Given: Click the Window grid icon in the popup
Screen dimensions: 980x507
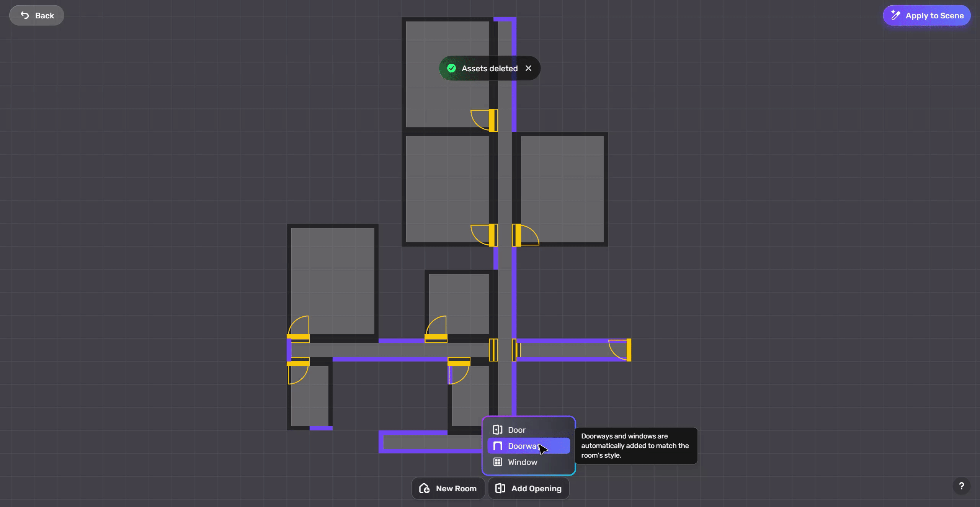Looking at the screenshot, I should tap(497, 462).
